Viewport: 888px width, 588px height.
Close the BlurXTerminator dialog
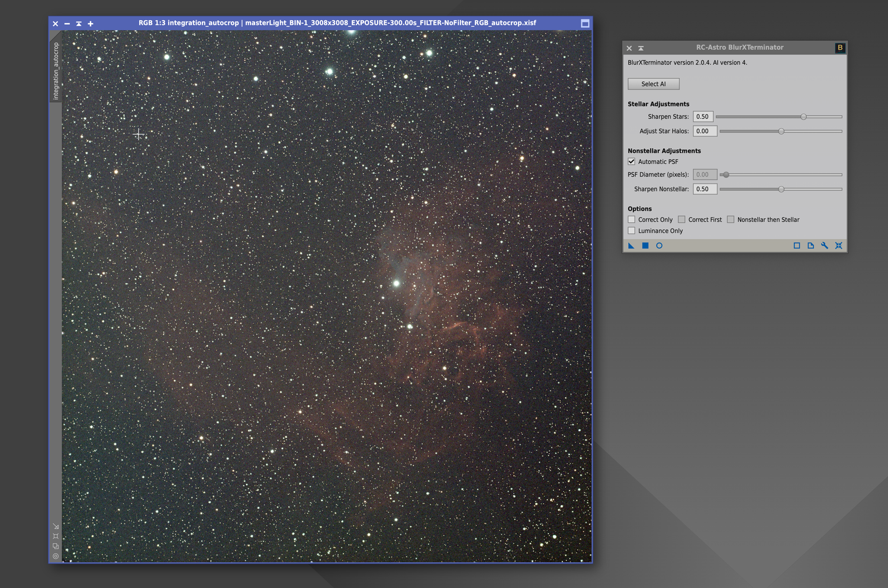pos(629,48)
